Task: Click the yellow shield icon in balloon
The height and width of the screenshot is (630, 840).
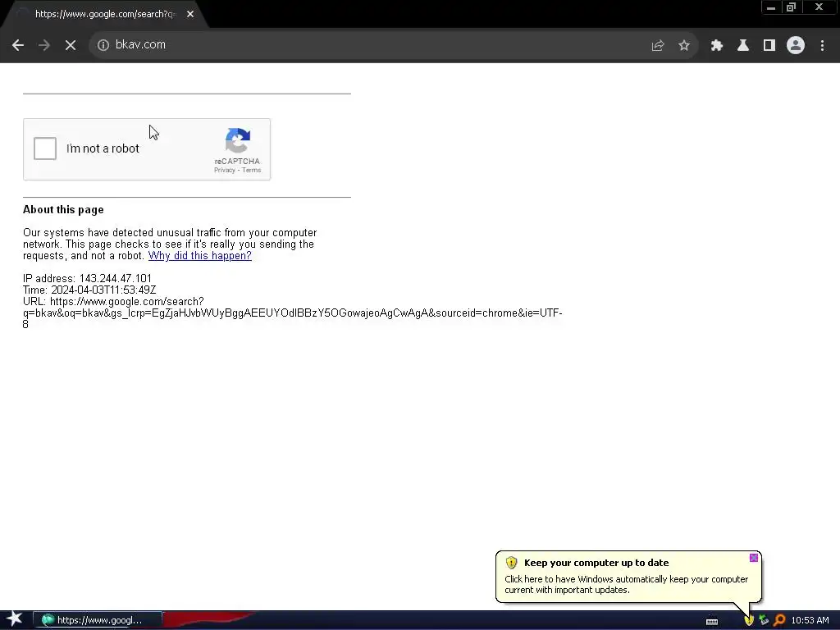Action: tap(511, 563)
